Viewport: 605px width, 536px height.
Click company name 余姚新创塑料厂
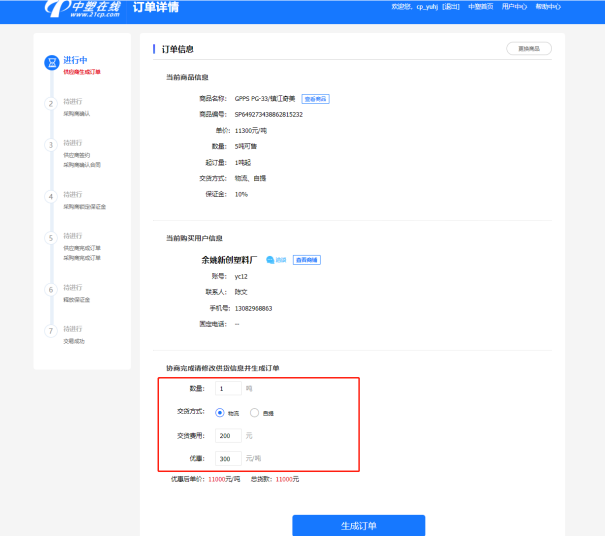click(229, 260)
